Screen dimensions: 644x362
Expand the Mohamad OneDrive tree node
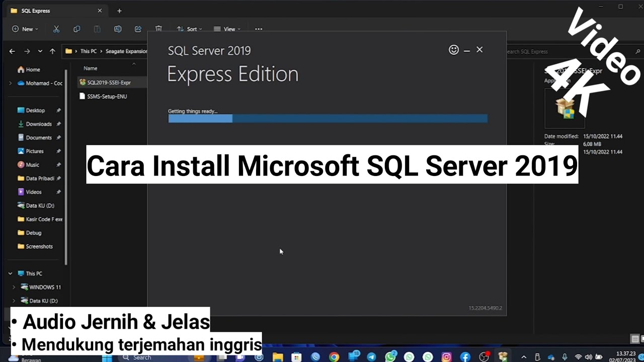(10, 83)
